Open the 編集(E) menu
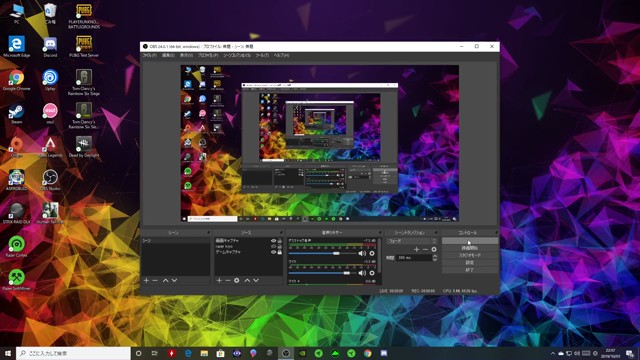 point(168,55)
